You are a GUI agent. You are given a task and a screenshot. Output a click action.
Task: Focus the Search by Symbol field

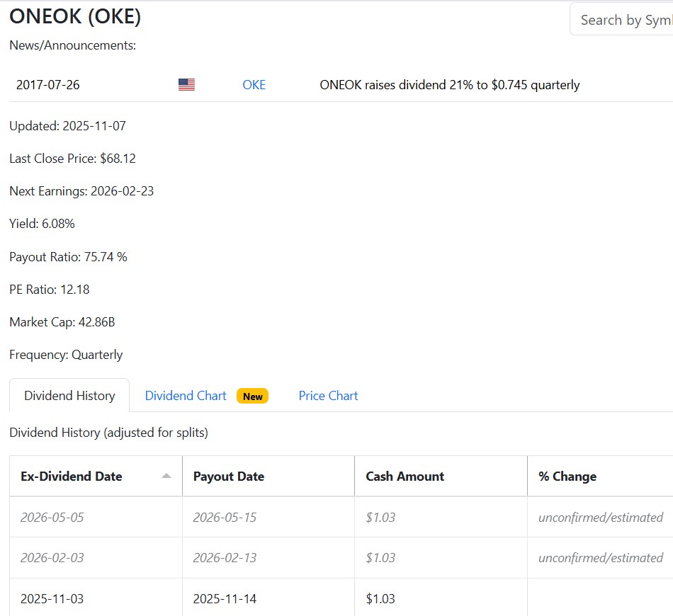pyautogui.click(x=623, y=20)
